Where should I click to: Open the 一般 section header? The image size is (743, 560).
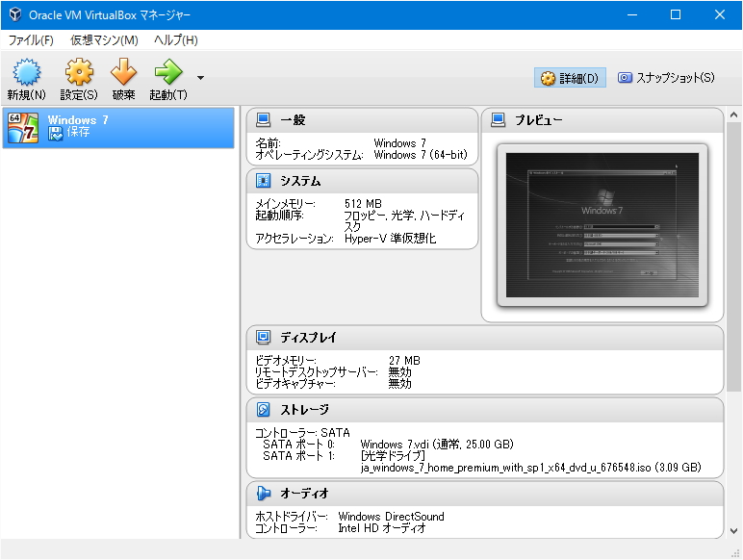point(362,120)
